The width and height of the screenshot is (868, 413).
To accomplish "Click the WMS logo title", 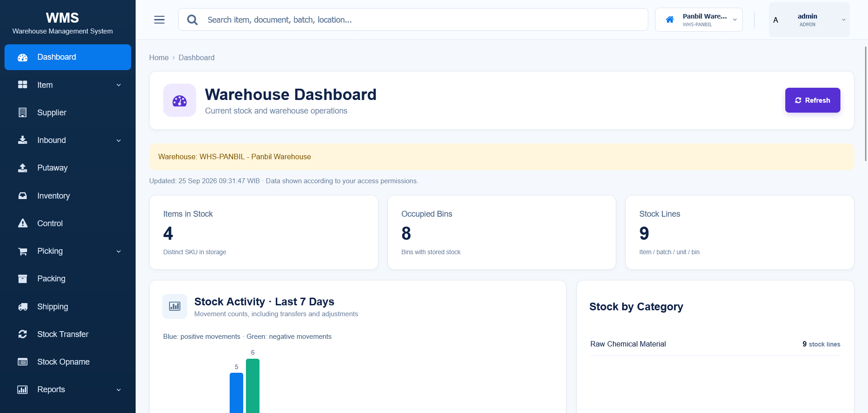I will click(62, 18).
